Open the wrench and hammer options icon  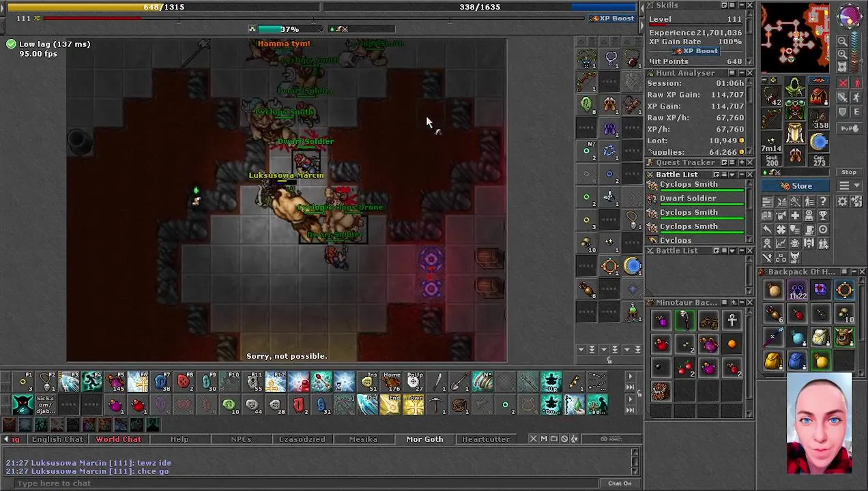tap(795, 201)
